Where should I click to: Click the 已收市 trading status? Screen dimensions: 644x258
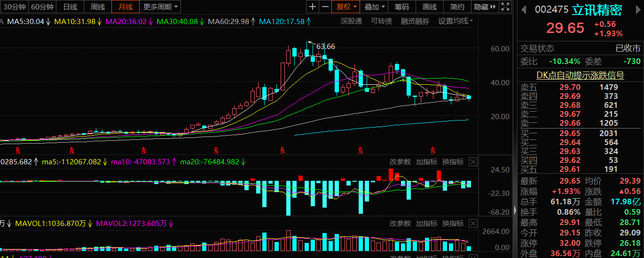click(628, 48)
